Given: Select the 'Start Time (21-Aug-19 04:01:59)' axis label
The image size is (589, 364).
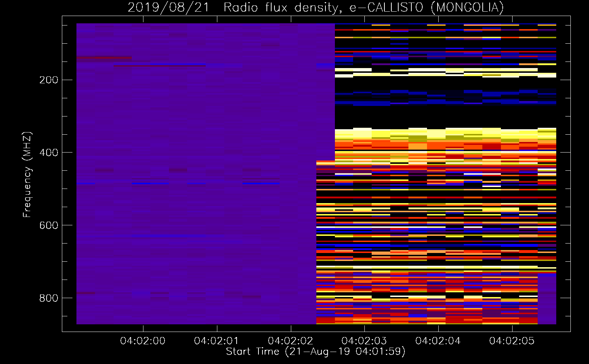Looking at the screenshot, I should (316, 352).
